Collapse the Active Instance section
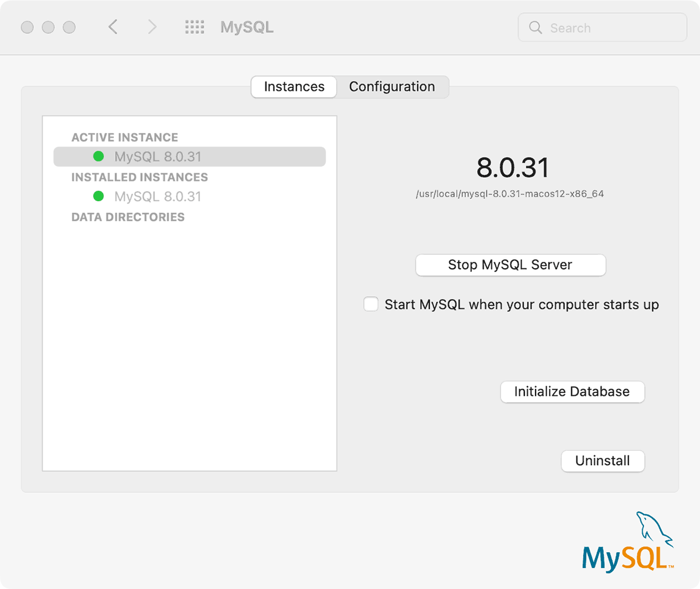This screenshot has width=700, height=589. point(124,137)
